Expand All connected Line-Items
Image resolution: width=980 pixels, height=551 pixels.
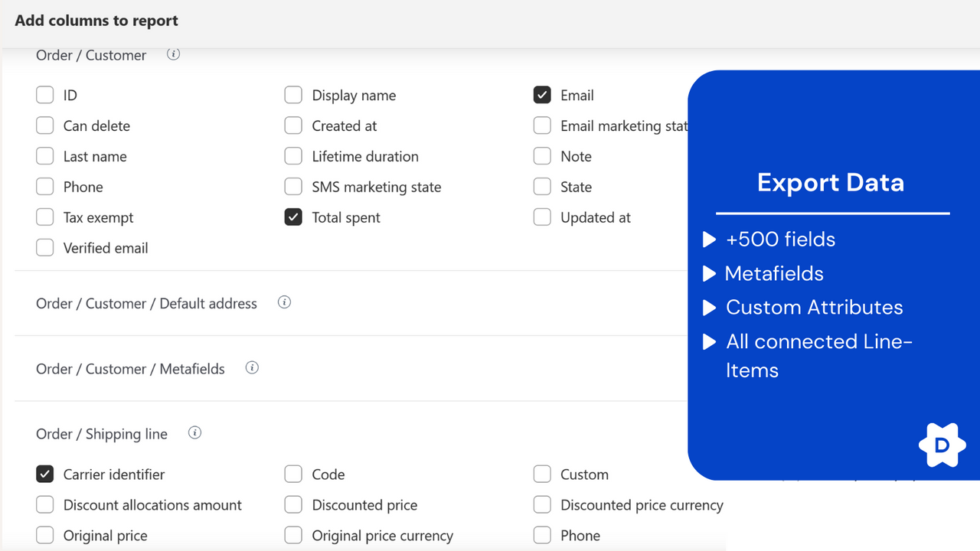(x=709, y=341)
